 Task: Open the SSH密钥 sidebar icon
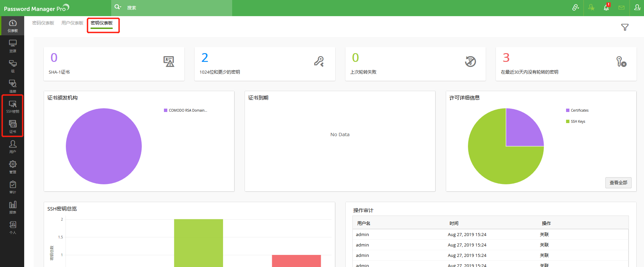pyautogui.click(x=12, y=106)
